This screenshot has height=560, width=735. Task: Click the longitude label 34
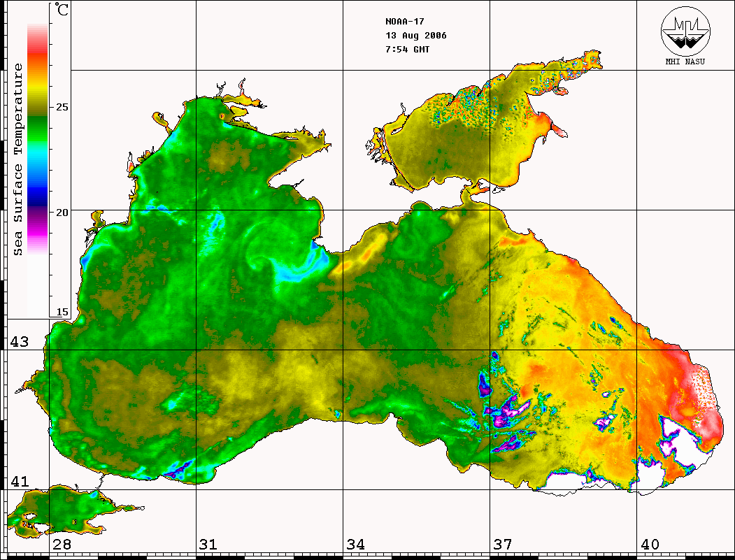pos(356,544)
